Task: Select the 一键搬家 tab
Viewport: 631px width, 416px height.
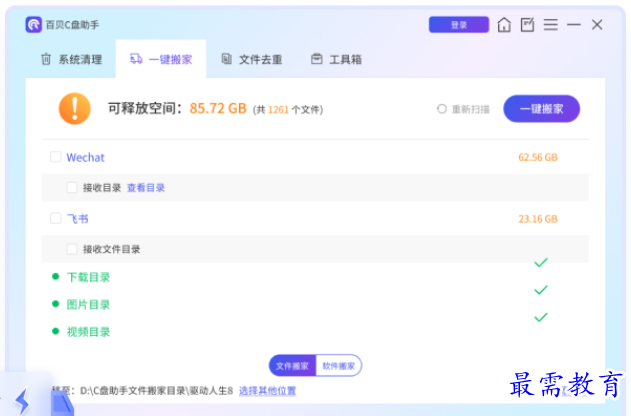Action: point(161,60)
